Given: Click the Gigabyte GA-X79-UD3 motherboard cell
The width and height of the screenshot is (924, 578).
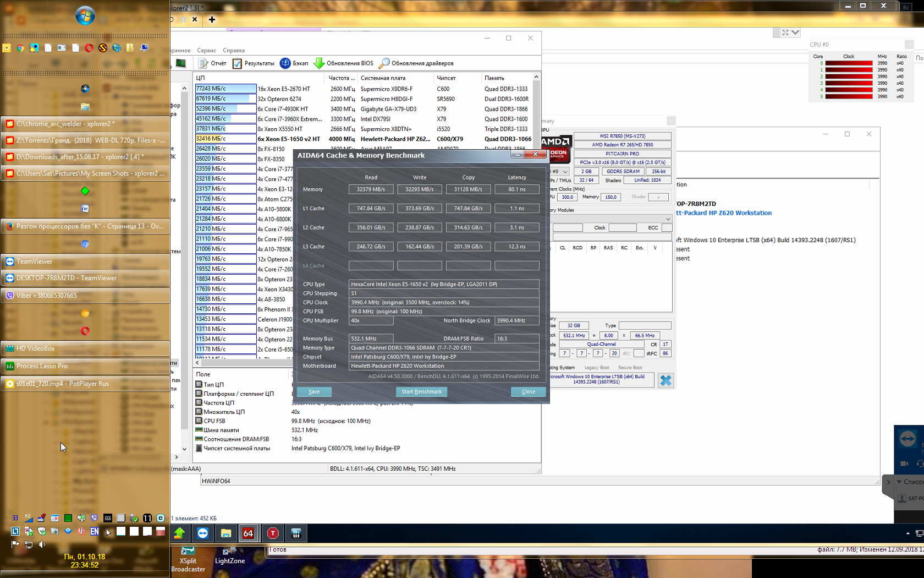Looking at the screenshot, I should tap(388, 109).
